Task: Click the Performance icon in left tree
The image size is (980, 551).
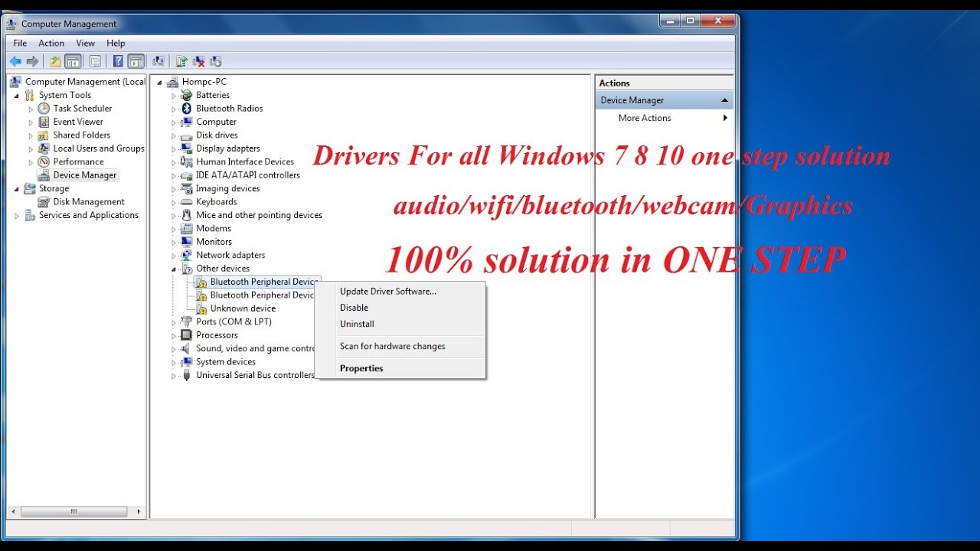Action: [44, 162]
